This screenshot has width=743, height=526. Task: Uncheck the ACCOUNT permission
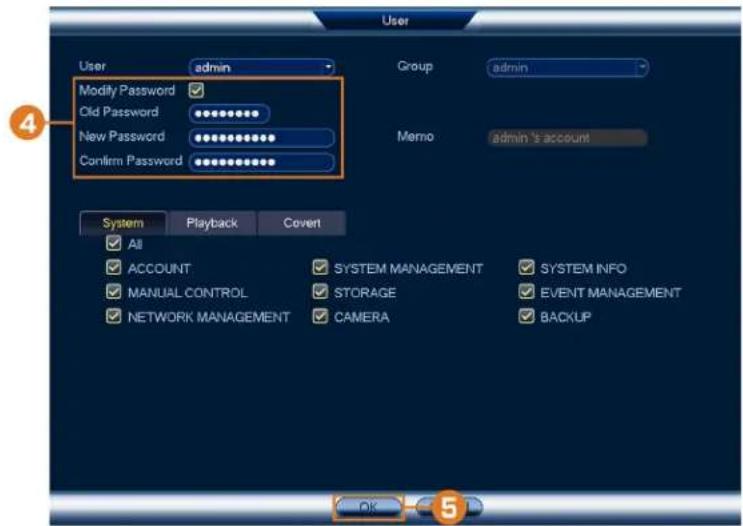click(x=114, y=267)
